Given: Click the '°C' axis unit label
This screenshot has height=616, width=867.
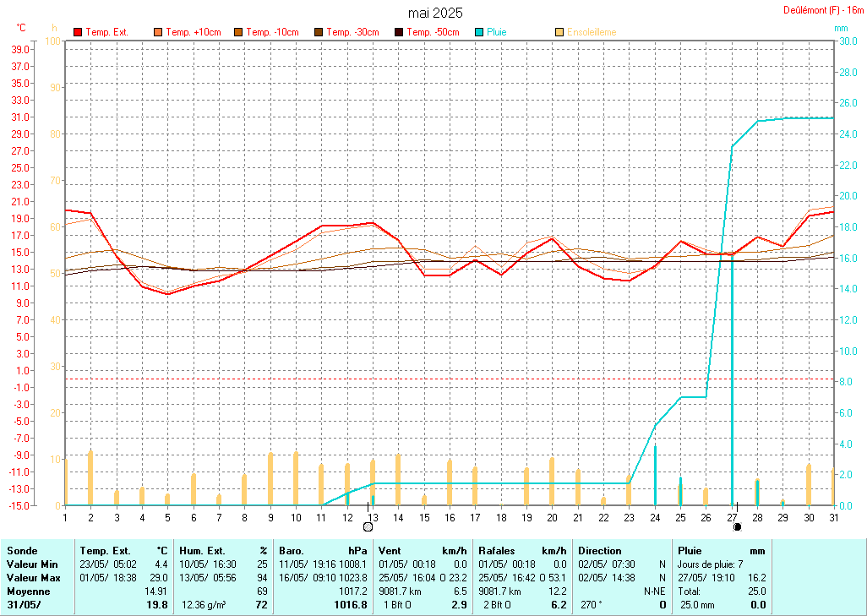Looking at the screenshot, I should coord(21,28).
